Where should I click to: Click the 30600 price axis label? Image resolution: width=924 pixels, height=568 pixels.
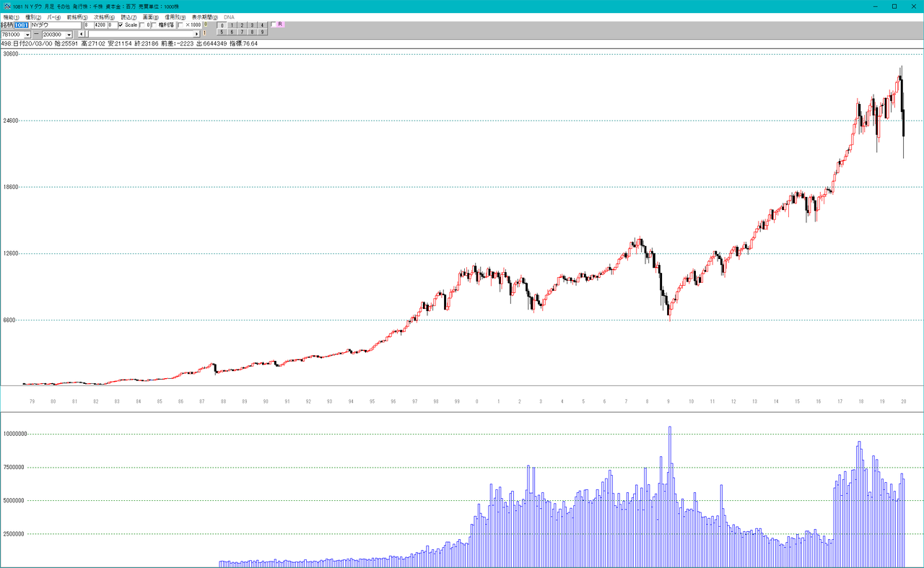(11, 54)
